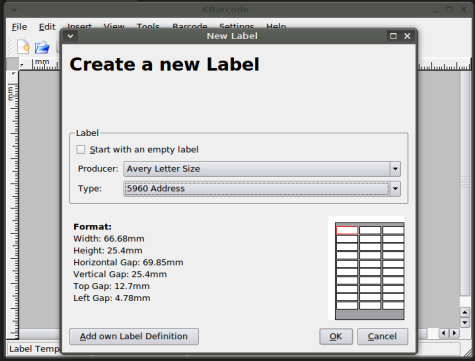Expand the Producer dropdown arrow

(x=395, y=169)
